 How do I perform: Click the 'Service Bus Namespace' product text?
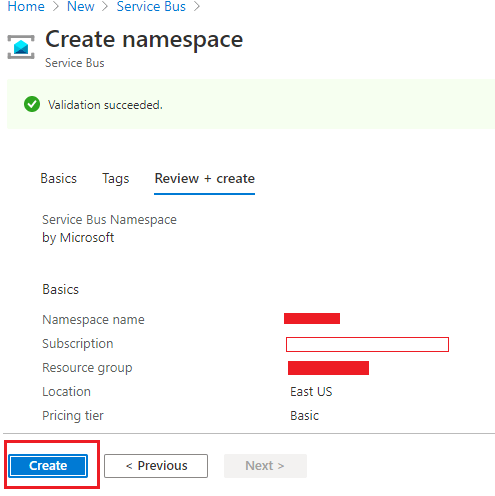pyautogui.click(x=109, y=220)
